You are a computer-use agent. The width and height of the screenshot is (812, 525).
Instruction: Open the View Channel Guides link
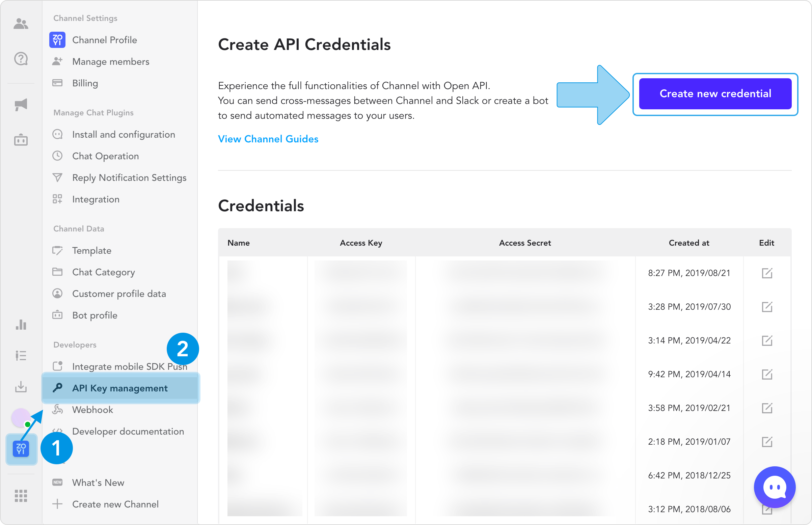268,139
